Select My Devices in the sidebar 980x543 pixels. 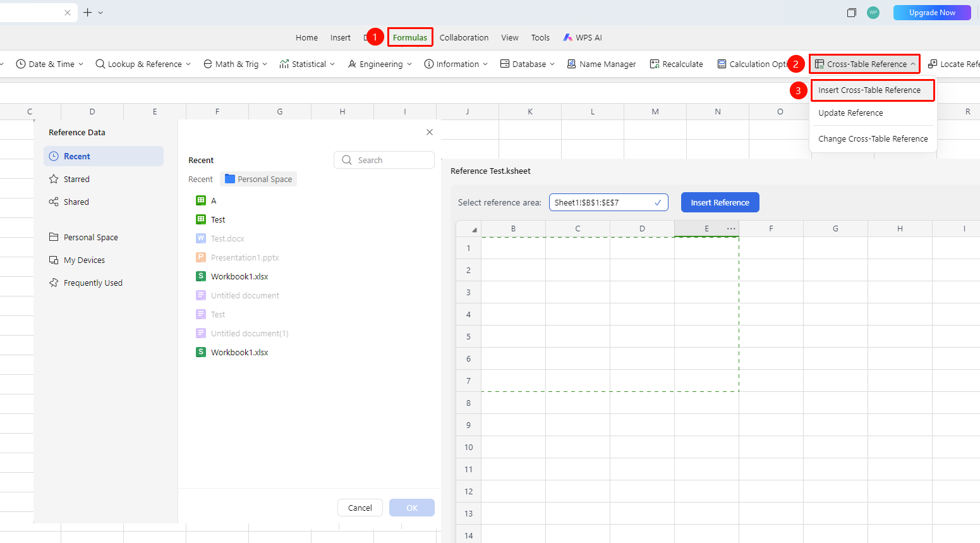click(104, 260)
